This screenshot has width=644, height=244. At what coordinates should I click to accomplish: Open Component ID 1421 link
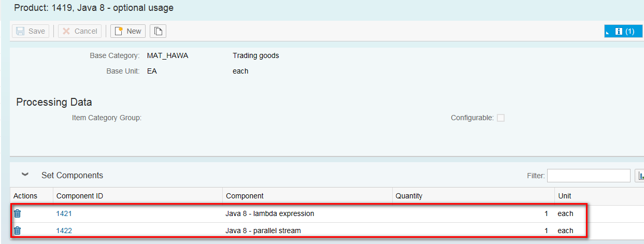point(64,213)
